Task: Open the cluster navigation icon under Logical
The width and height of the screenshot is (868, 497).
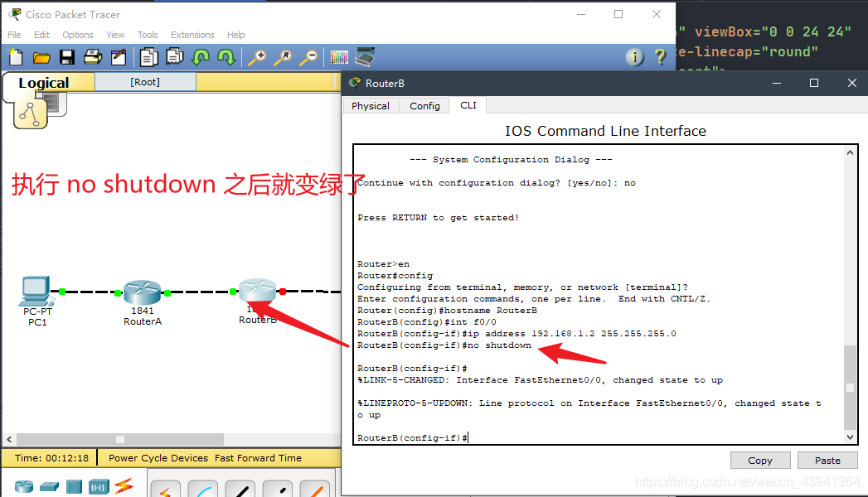Action: click(x=30, y=114)
